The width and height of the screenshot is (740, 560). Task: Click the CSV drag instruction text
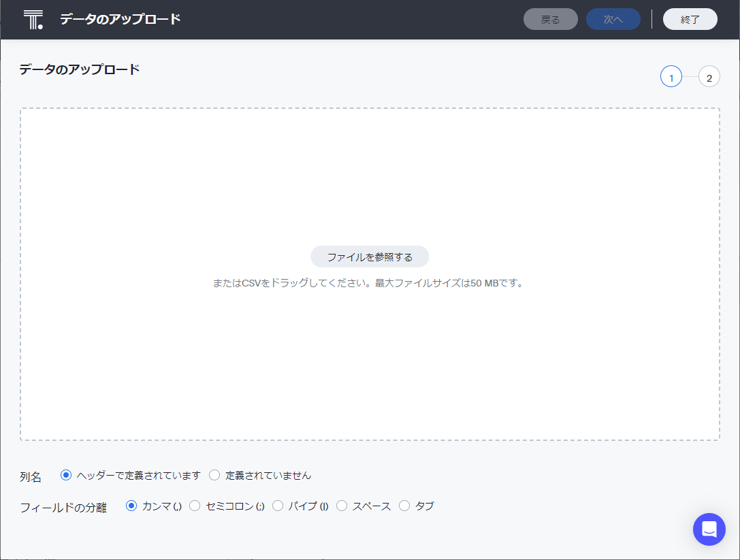pyautogui.click(x=368, y=282)
